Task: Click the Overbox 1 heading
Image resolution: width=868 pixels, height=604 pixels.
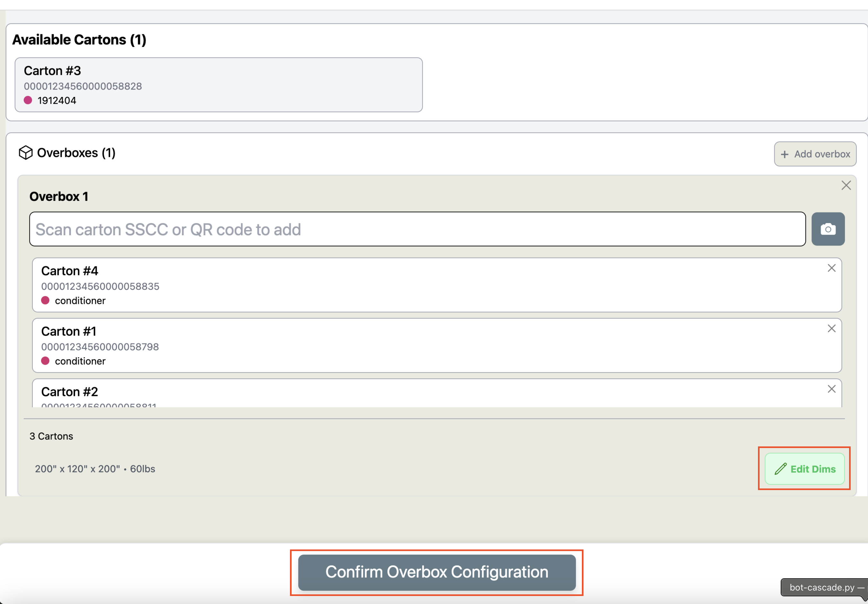Action: click(59, 197)
